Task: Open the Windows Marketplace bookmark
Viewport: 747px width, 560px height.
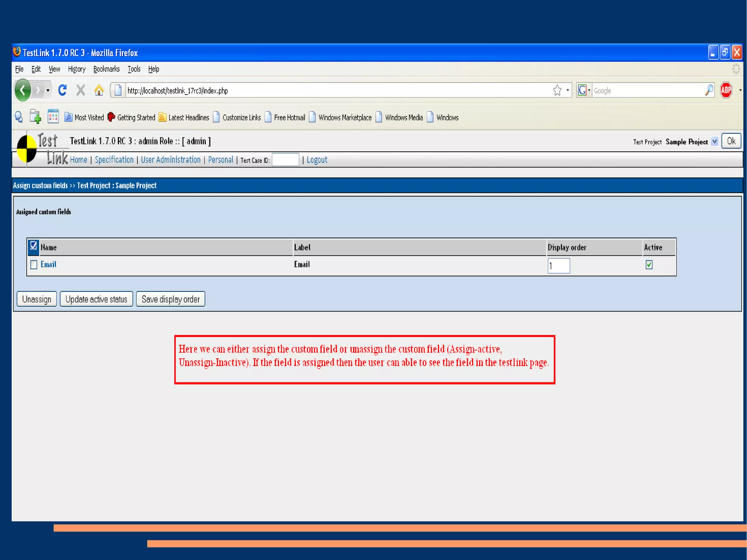Action: (340, 117)
